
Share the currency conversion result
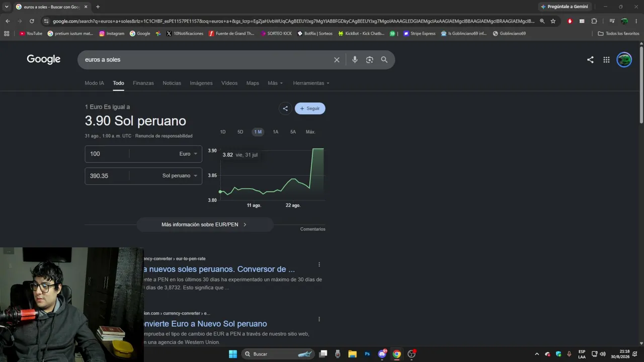[x=285, y=109]
